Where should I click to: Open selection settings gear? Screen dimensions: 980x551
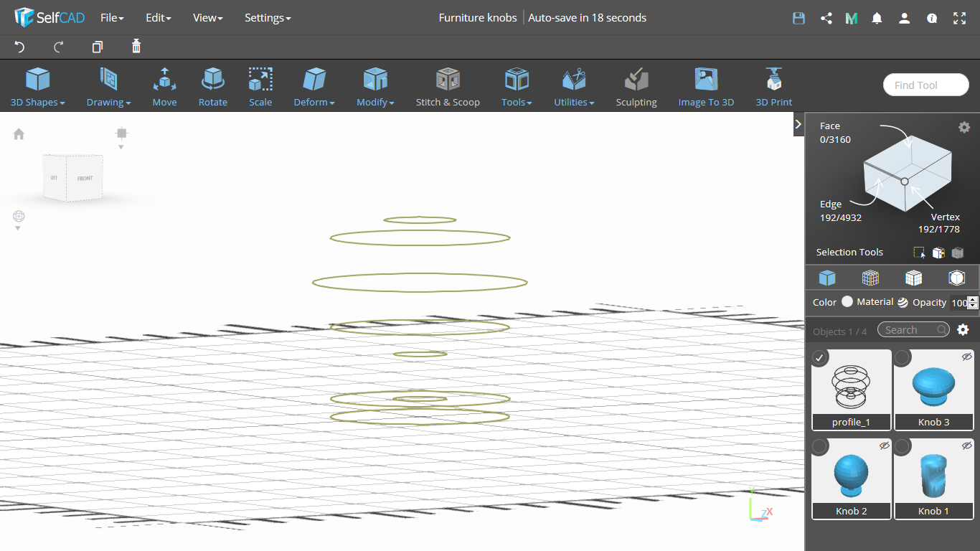964,127
